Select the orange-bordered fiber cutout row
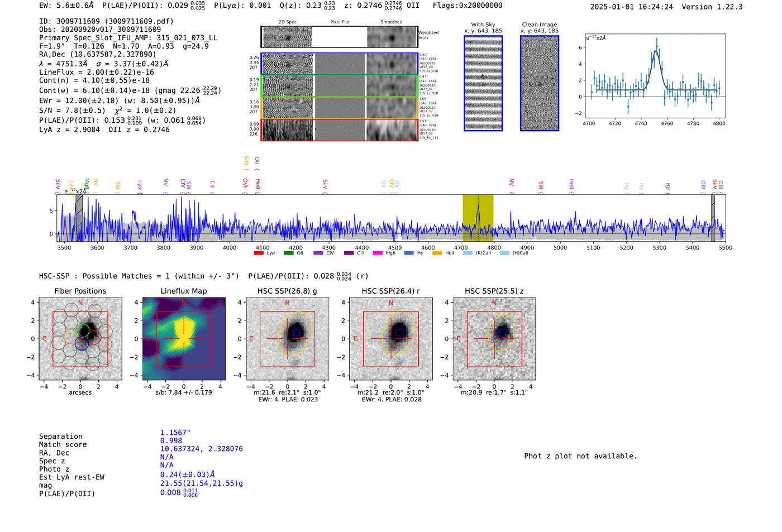Screen dimensions: 782x532 pyautogui.click(x=339, y=108)
